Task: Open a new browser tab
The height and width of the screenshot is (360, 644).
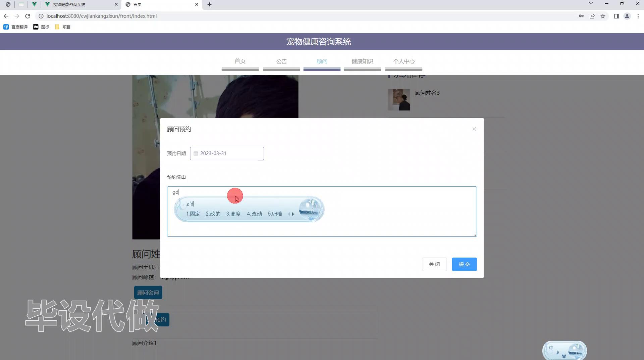Action: coord(209,4)
